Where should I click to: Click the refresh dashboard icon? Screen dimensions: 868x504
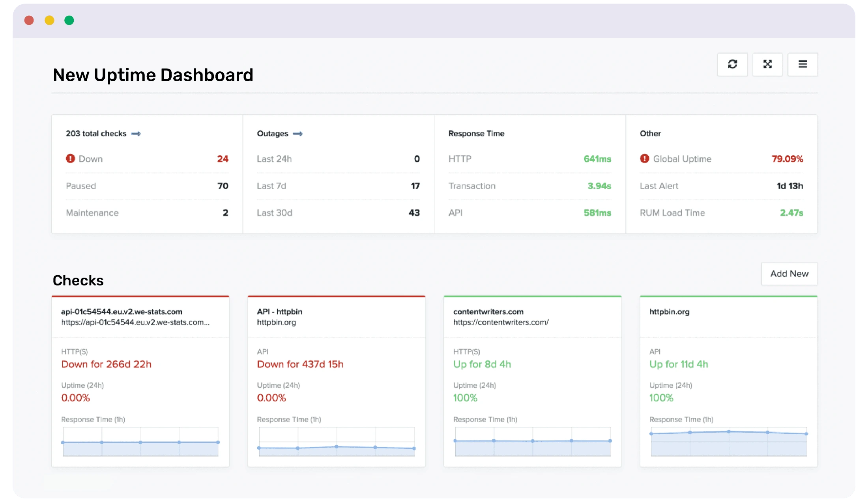[732, 64]
